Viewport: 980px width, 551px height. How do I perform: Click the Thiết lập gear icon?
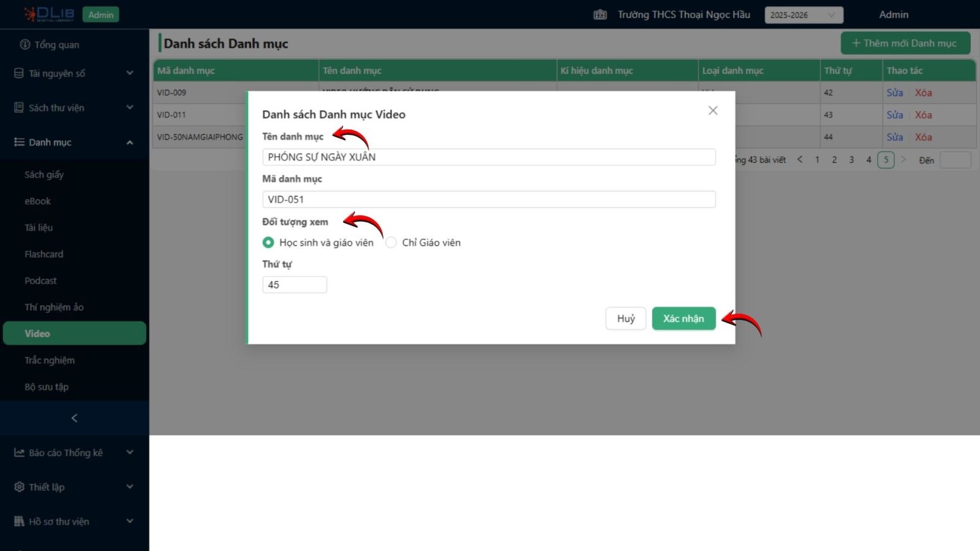tap(19, 487)
